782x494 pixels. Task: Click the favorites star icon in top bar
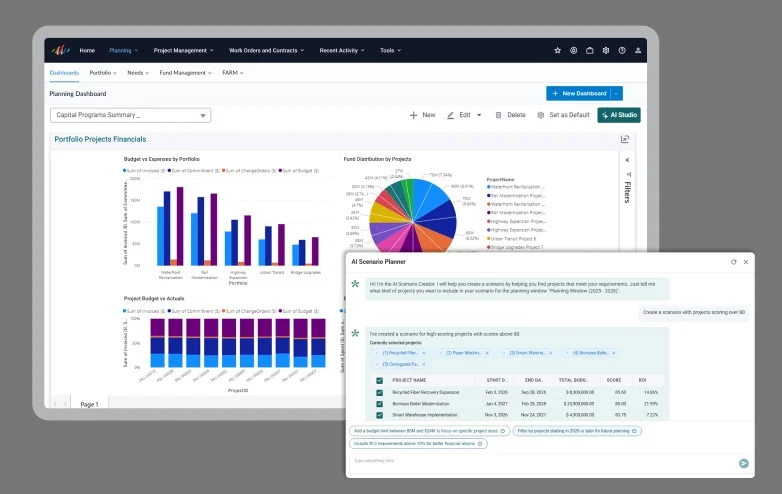coord(558,50)
